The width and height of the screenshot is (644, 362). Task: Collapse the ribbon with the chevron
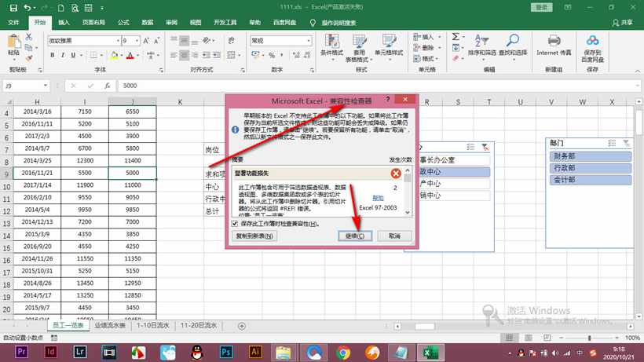click(x=638, y=71)
